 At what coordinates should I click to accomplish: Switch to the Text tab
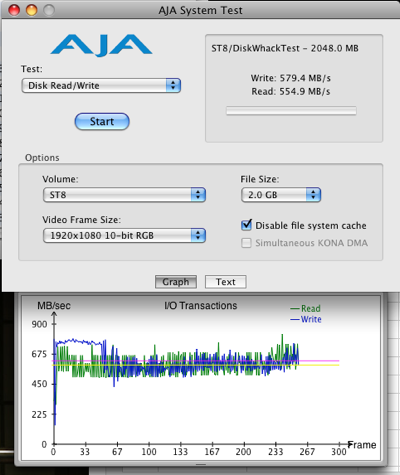click(x=226, y=282)
